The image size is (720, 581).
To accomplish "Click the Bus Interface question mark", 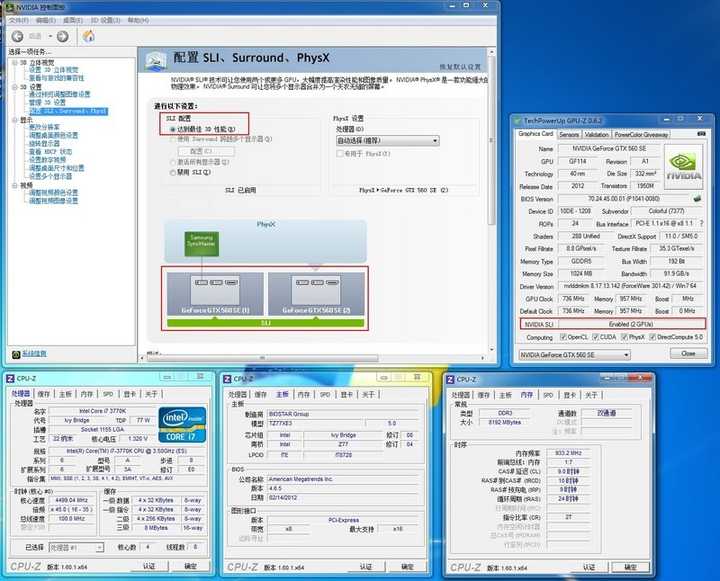I will click(700, 225).
